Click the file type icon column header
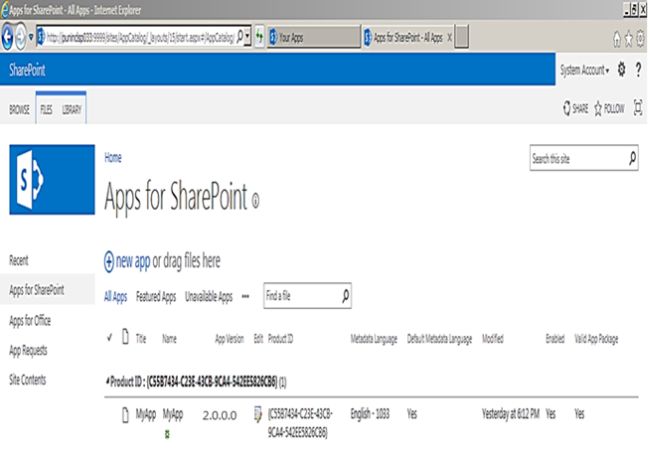 coord(125,337)
